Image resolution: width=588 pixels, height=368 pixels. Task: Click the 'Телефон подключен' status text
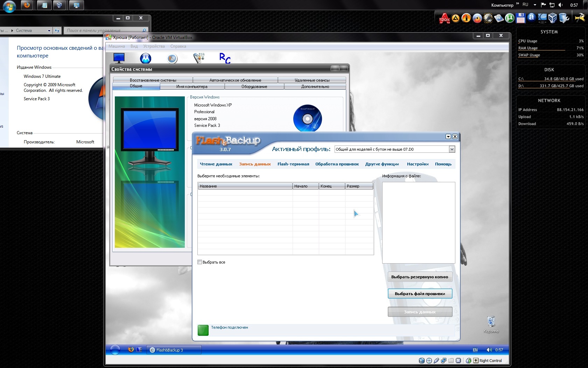pos(229,327)
